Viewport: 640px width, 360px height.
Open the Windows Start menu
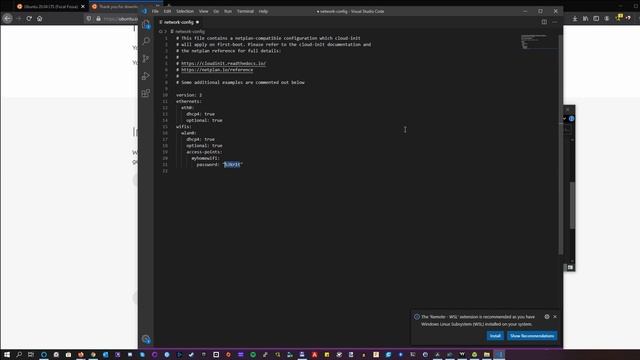7,354
